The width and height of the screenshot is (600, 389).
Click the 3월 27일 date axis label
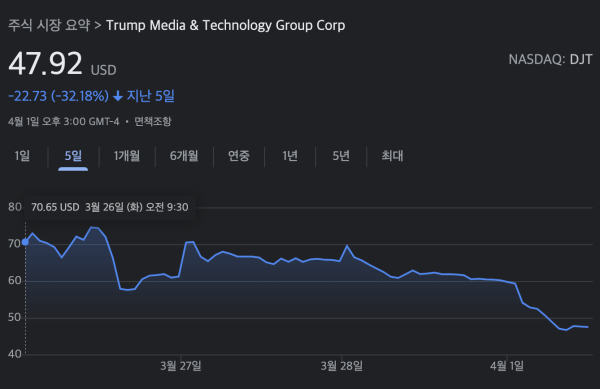point(181,366)
